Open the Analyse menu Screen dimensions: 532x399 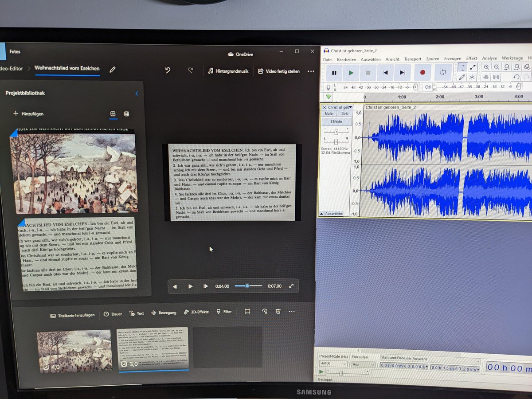point(489,58)
